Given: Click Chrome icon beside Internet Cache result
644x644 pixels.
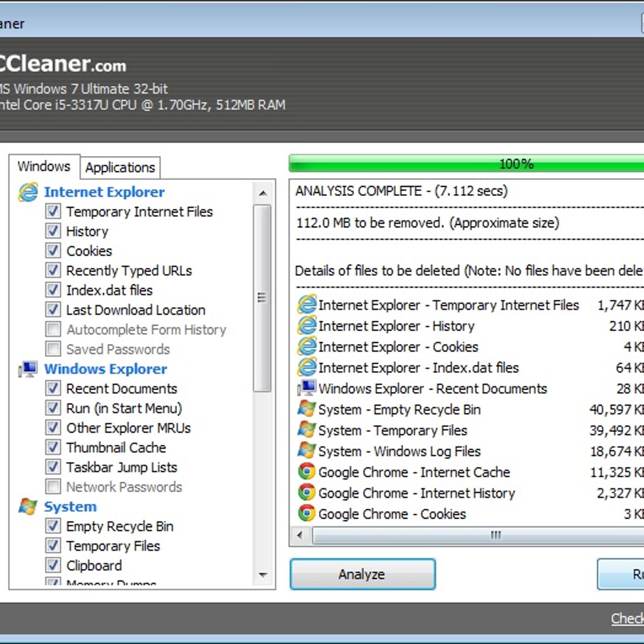Looking at the screenshot, I should 307,472.
